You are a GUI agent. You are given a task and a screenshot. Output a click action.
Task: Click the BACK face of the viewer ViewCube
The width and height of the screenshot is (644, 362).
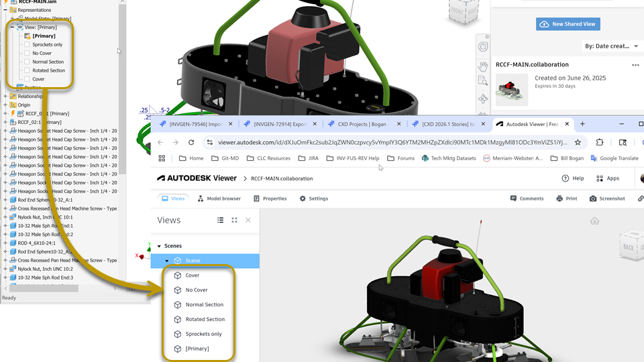629,247
